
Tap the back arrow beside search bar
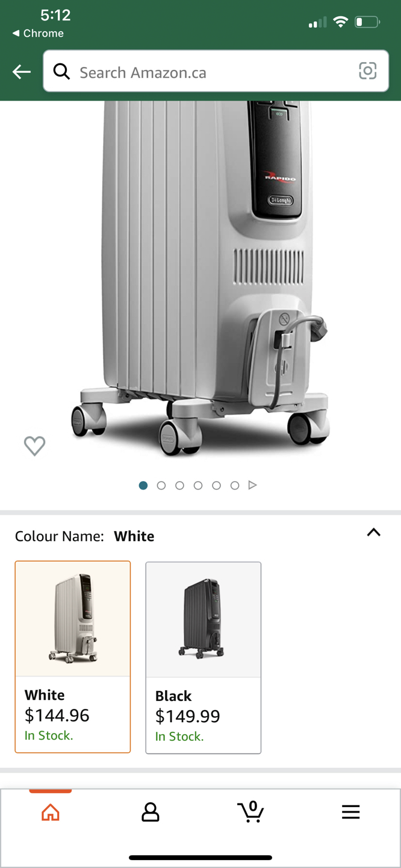point(22,72)
